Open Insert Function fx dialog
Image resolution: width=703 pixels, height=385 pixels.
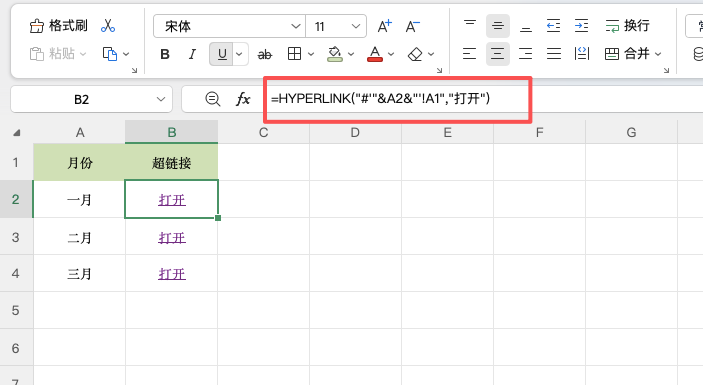click(x=243, y=99)
